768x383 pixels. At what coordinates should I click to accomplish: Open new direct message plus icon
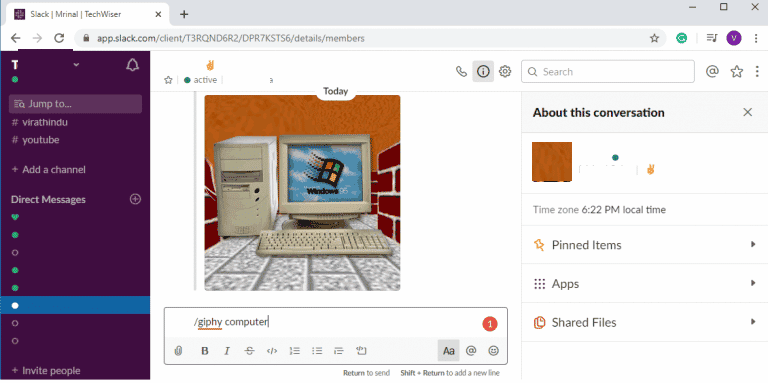point(135,199)
